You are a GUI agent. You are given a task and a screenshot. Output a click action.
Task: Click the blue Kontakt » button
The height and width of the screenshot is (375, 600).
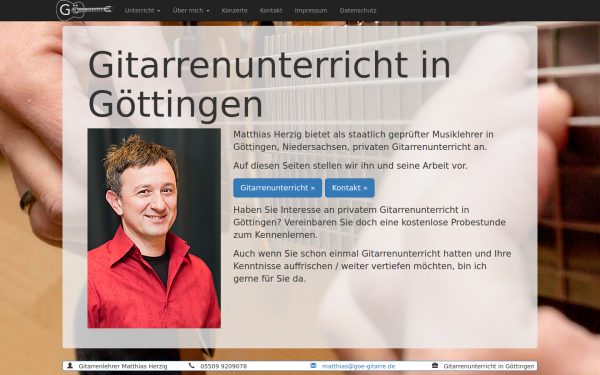[x=350, y=188]
